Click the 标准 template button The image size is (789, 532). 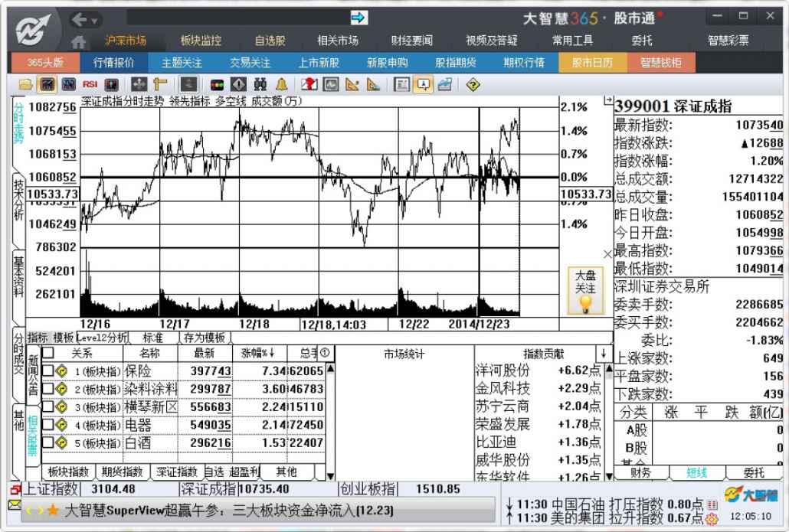(x=153, y=338)
